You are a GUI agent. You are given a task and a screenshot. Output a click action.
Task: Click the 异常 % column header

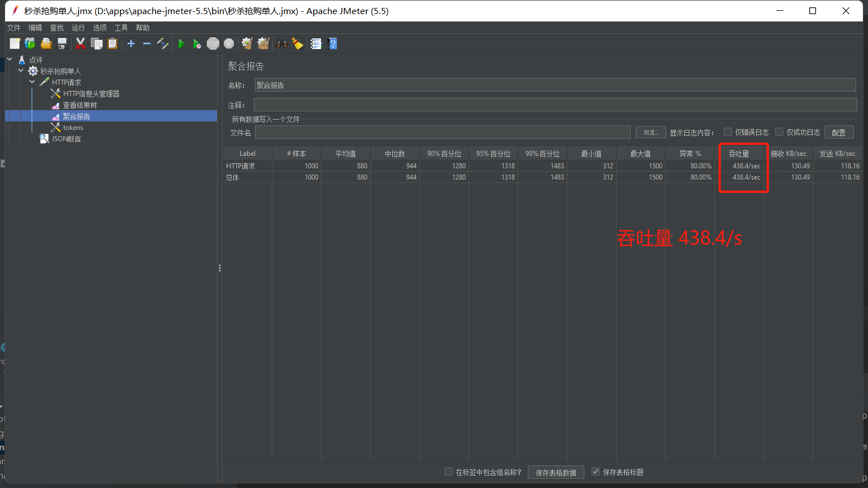(x=690, y=153)
